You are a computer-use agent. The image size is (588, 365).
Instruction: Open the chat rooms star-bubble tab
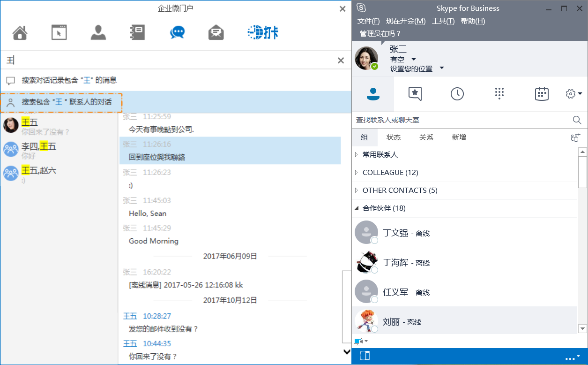[x=415, y=94]
